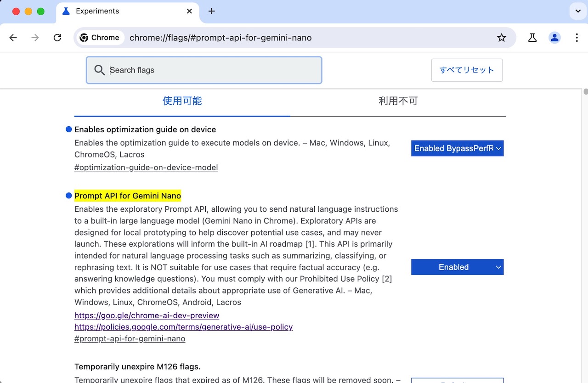Screen dimensions: 588x383
Task: Click the Temporarily unexpire M126 flags title
Action: pos(138,366)
